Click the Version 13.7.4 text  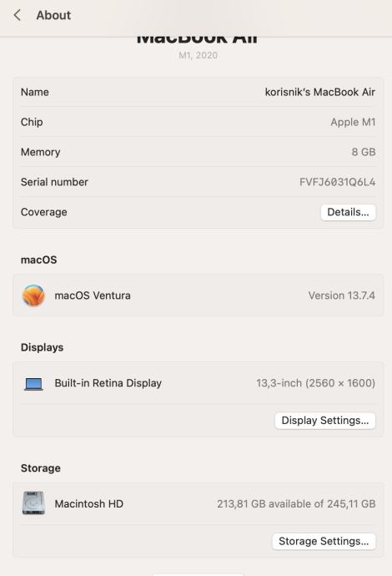[x=341, y=296]
